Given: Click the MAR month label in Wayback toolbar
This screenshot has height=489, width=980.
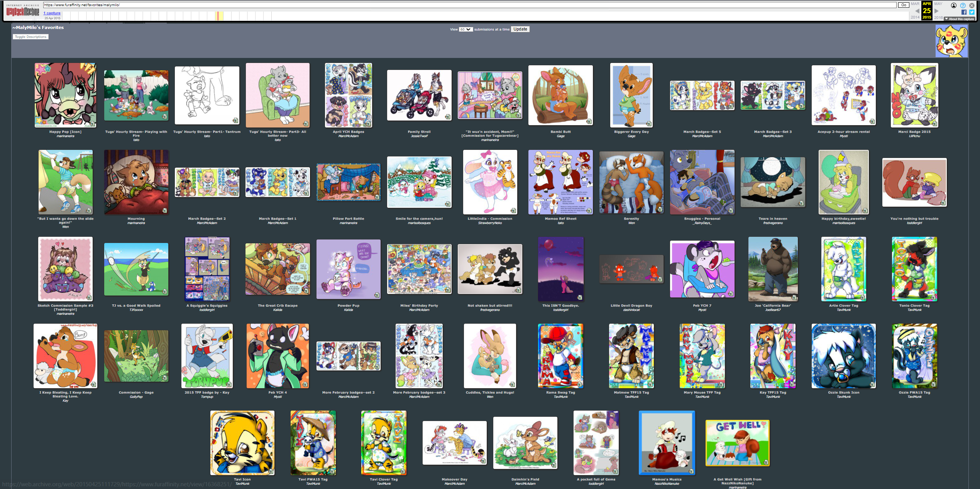Looking at the screenshot, I should (915, 4).
